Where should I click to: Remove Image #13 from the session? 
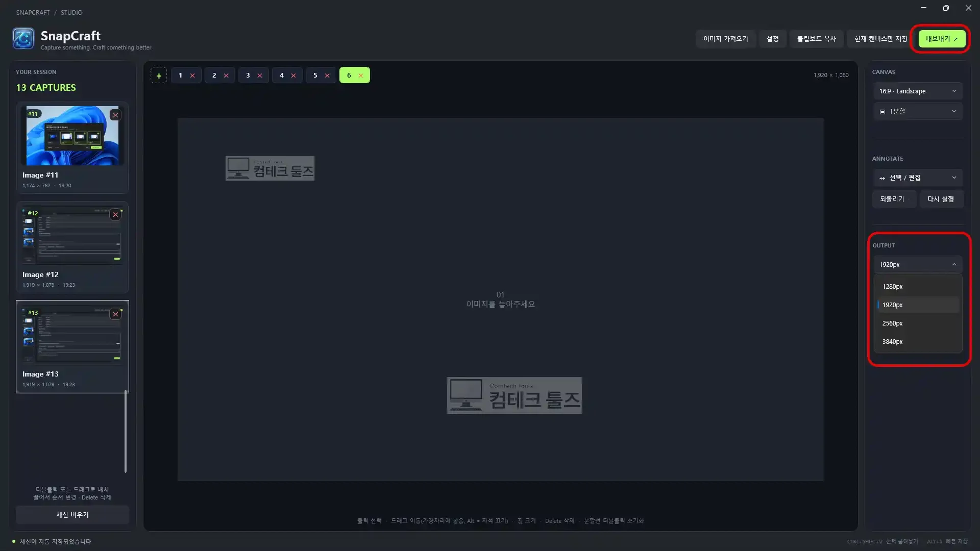tap(116, 314)
